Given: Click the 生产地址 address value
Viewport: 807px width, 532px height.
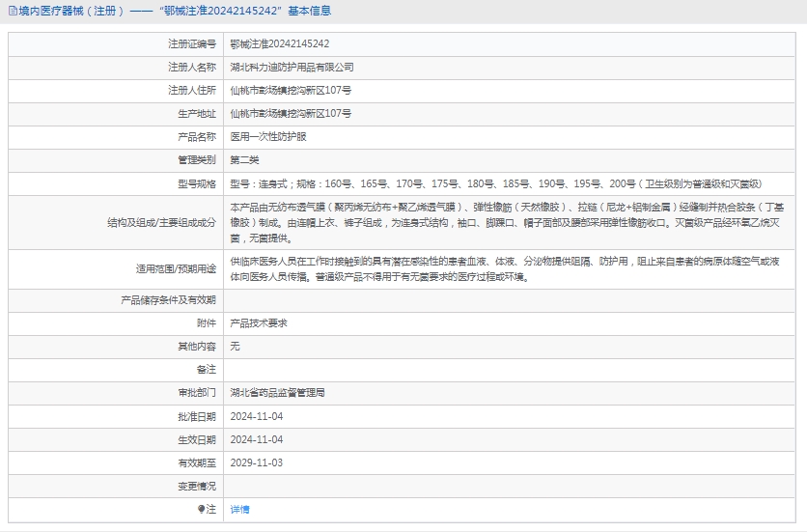Looking at the screenshot, I should 291,114.
